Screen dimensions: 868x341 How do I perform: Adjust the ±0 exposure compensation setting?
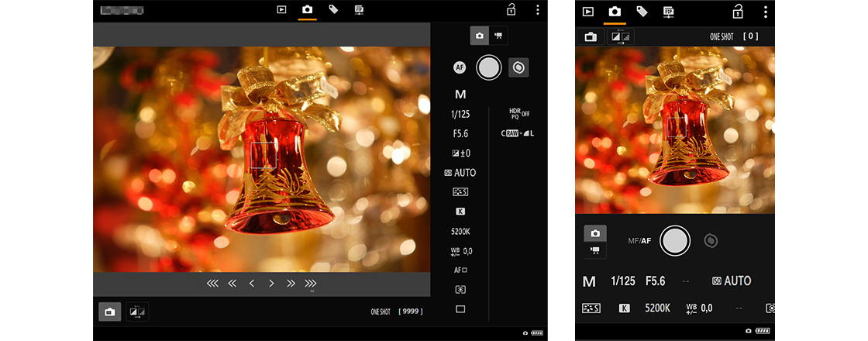tap(460, 153)
